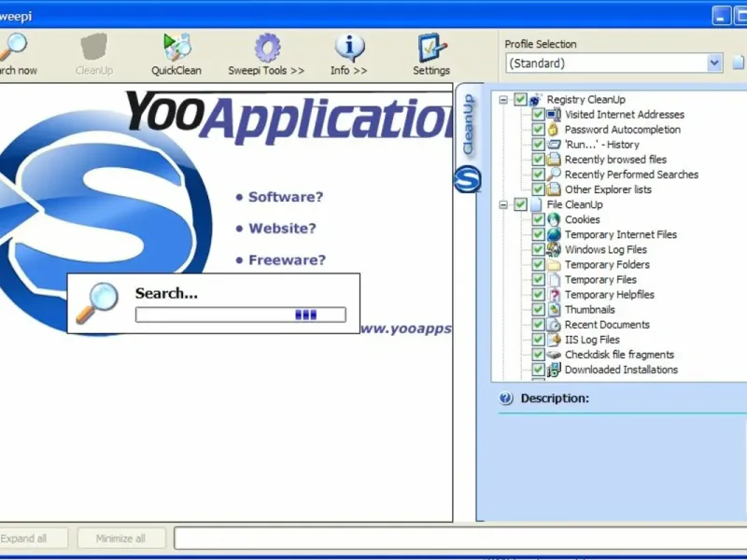
Task: Click the Password Autocompletion lock icon
Action: point(554,130)
